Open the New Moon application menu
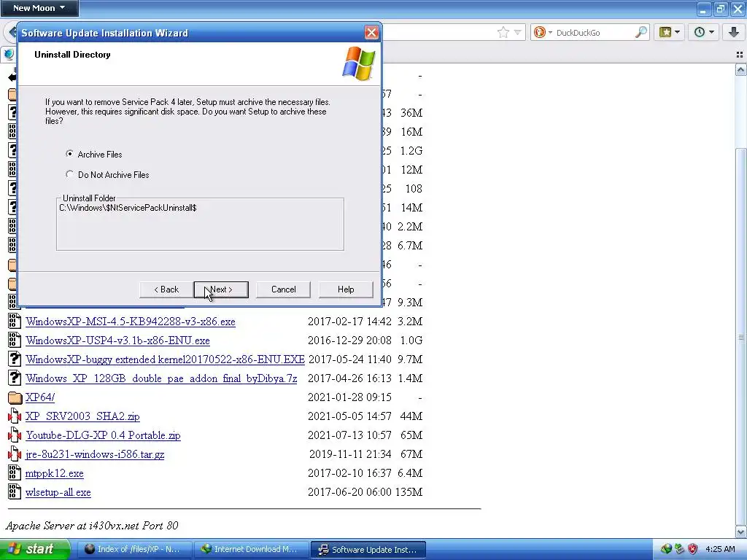This screenshot has height=560, width=747. coord(39,7)
